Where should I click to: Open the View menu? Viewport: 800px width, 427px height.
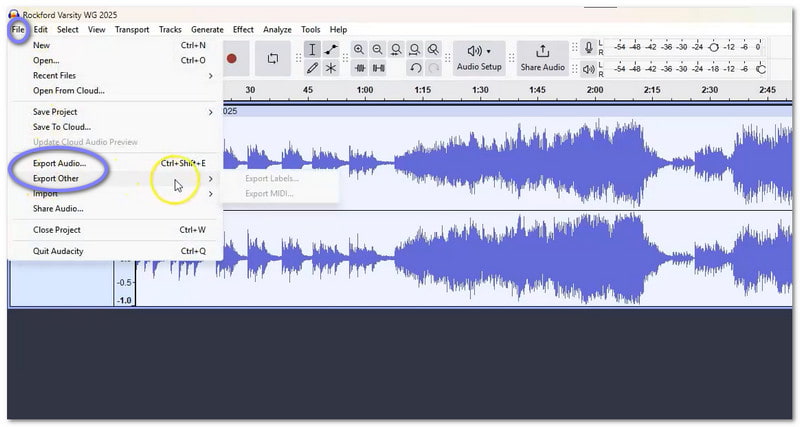point(96,30)
